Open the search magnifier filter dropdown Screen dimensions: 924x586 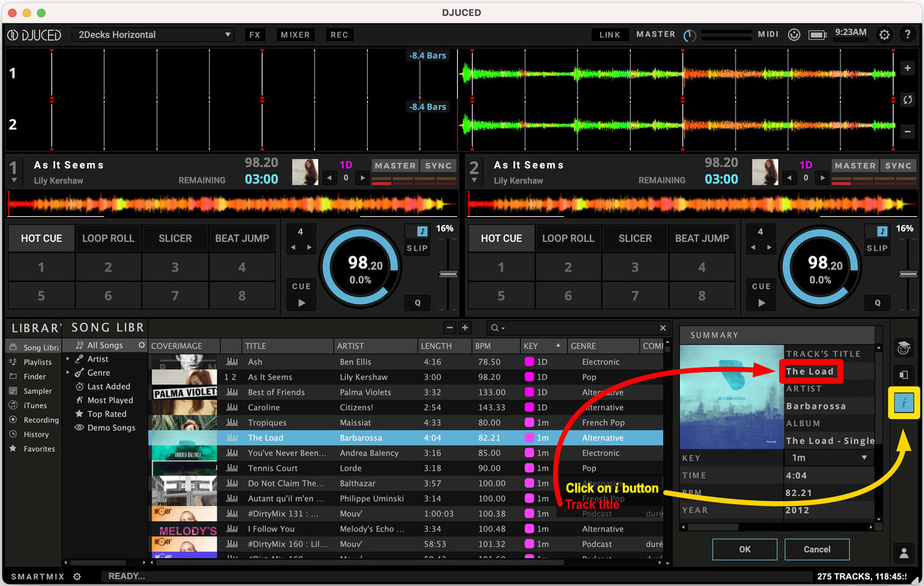pos(498,328)
